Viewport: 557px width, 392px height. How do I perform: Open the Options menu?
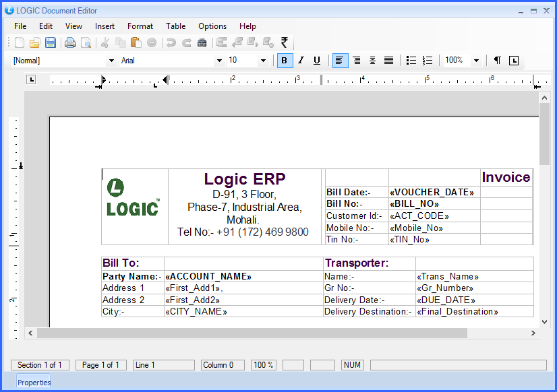tap(212, 26)
